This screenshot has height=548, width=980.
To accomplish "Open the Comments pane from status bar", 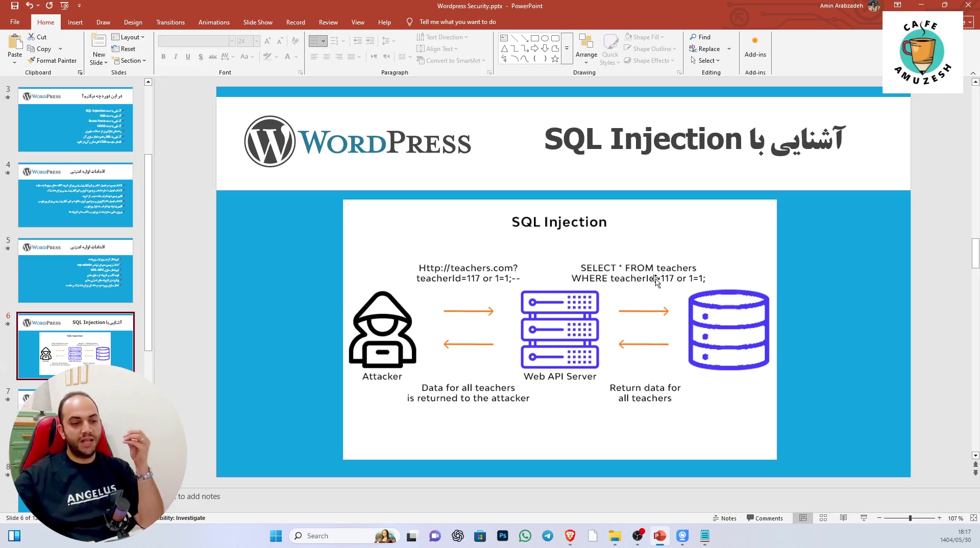I will (765, 518).
